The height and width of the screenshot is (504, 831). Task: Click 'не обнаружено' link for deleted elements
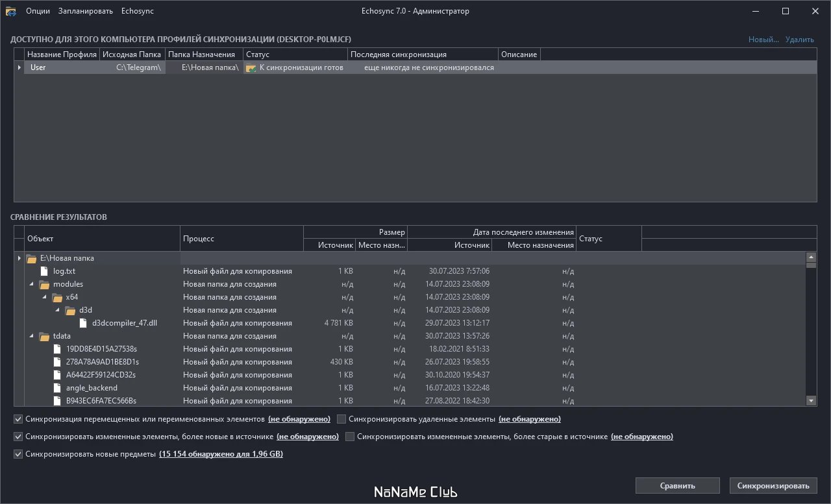tap(530, 419)
